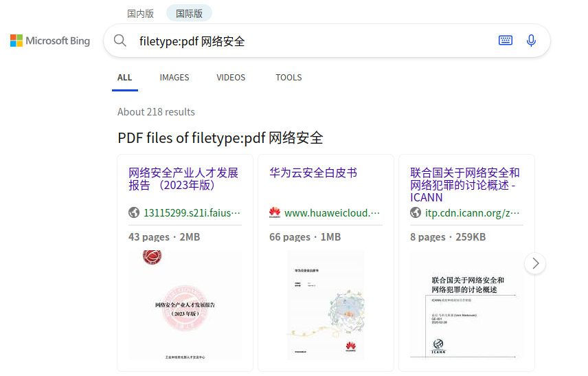Screen dimensions: 588x376
Task: Visit itp.cdn.icann.org URL
Action: pyautogui.click(x=473, y=213)
